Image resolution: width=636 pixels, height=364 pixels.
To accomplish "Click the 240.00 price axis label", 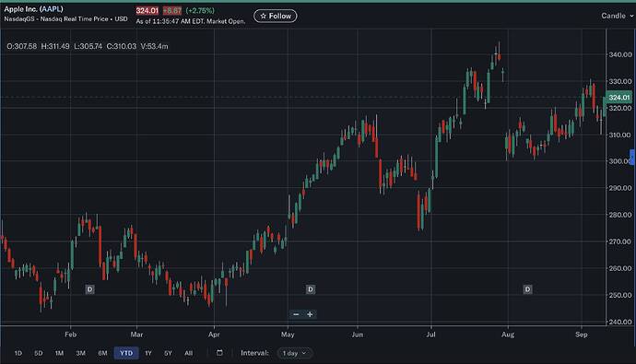I will (620, 322).
